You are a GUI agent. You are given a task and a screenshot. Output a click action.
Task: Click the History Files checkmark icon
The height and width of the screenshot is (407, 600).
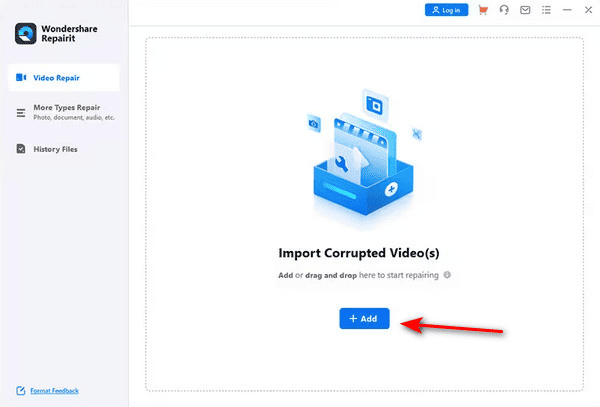click(21, 149)
